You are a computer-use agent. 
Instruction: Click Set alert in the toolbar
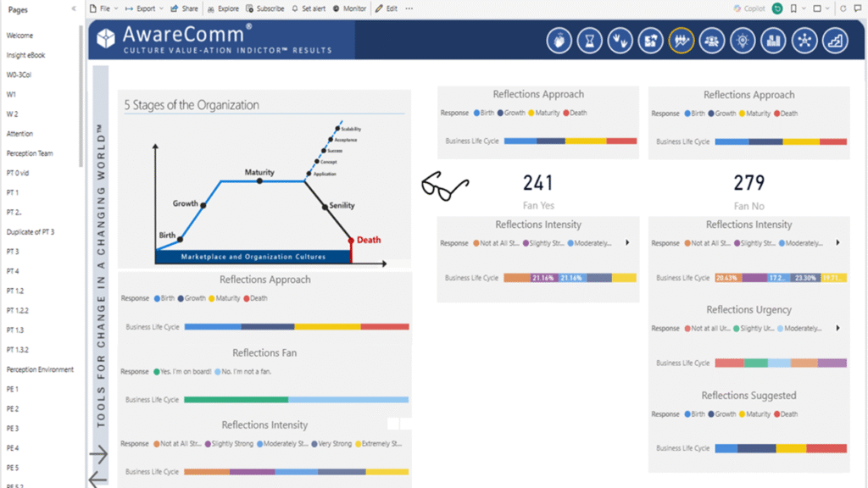[309, 8]
